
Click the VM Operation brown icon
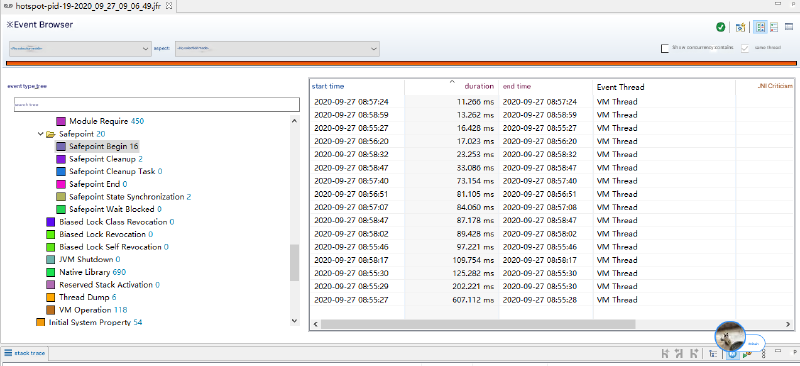tap(51, 310)
